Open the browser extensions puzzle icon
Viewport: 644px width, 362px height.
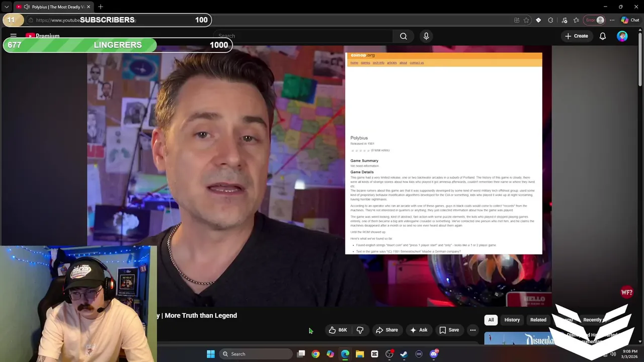point(550,20)
